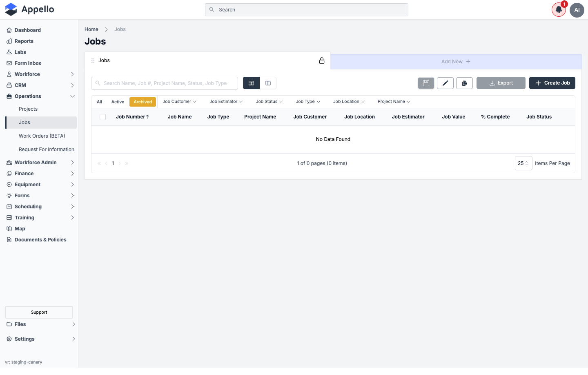Focus the jobs search field
This screenshot has width=588, height=375.
(x=165, y=83)
